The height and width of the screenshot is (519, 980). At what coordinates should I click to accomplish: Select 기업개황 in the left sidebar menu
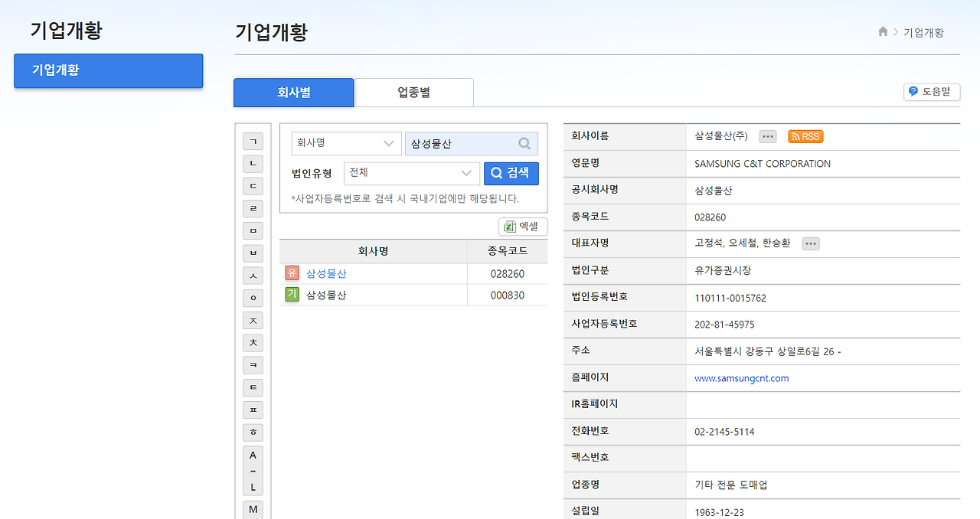click(108, 70)
